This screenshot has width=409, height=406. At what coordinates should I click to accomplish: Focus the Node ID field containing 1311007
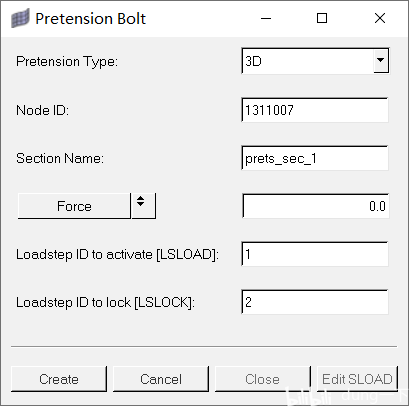point(315,110)
